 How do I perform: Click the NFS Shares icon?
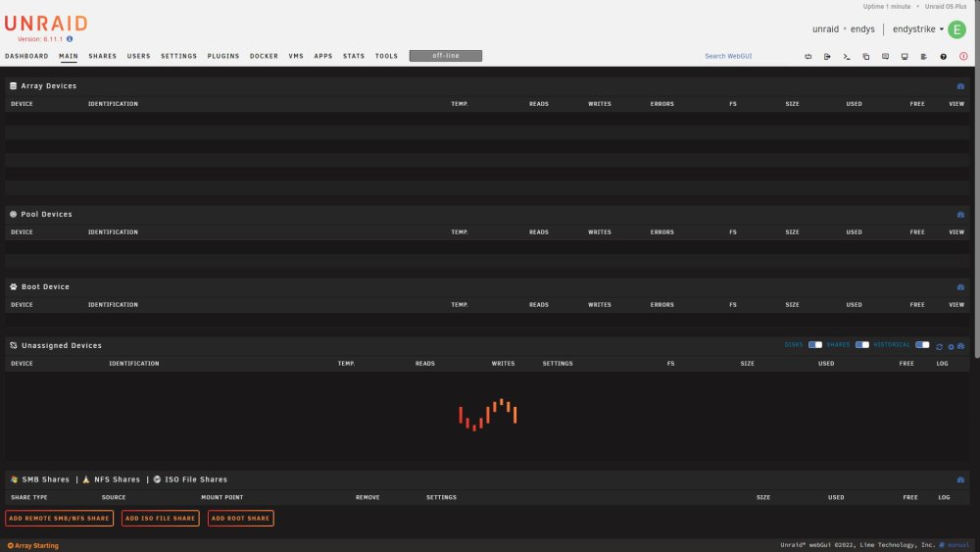coord(86,479)
